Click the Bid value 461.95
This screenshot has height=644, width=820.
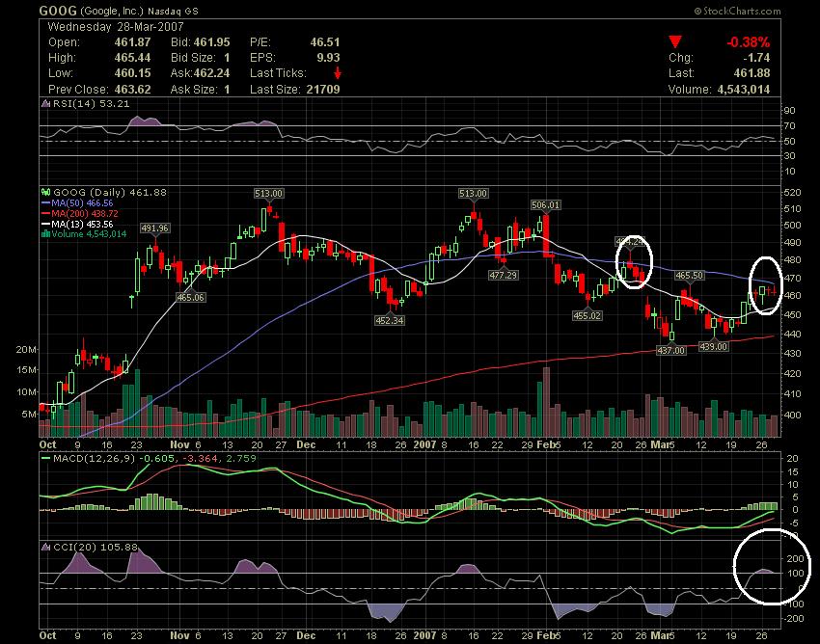[212, 42]
